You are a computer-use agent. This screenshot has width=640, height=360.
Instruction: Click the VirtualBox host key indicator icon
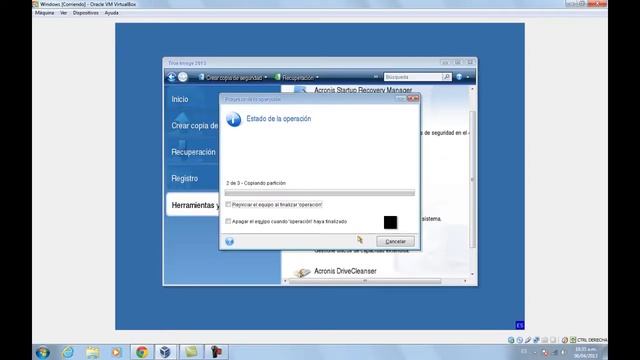click(x=573, y=340)
